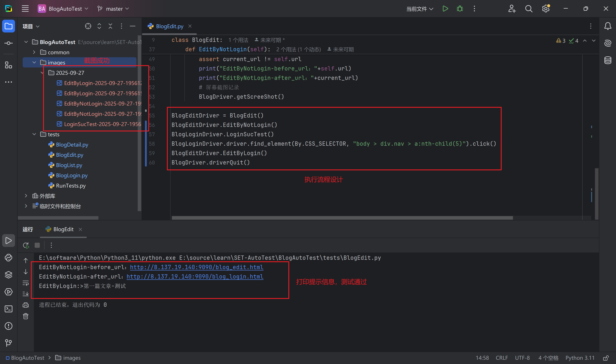This screenshot has width=616, height=364.
Task: Open blog_edit.html link in console
Action: tap(196, 267)
